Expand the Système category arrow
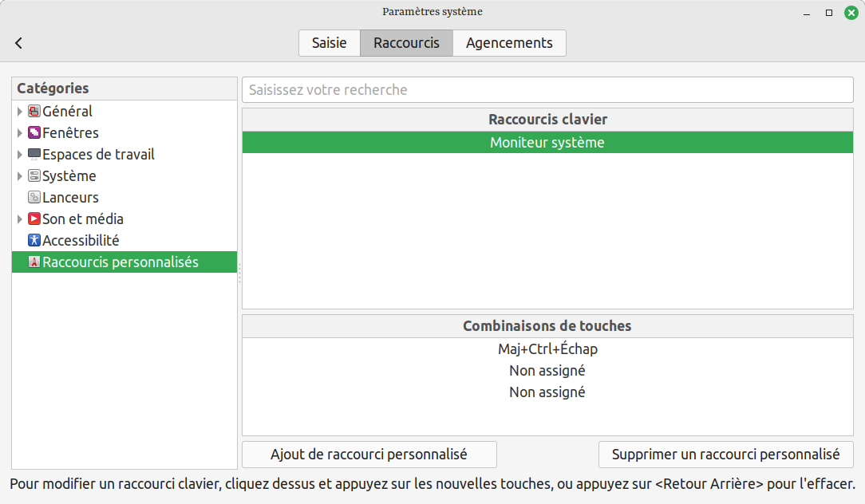Image resolution: width=865 pixels, height=504 pixels. coord(20,176)
